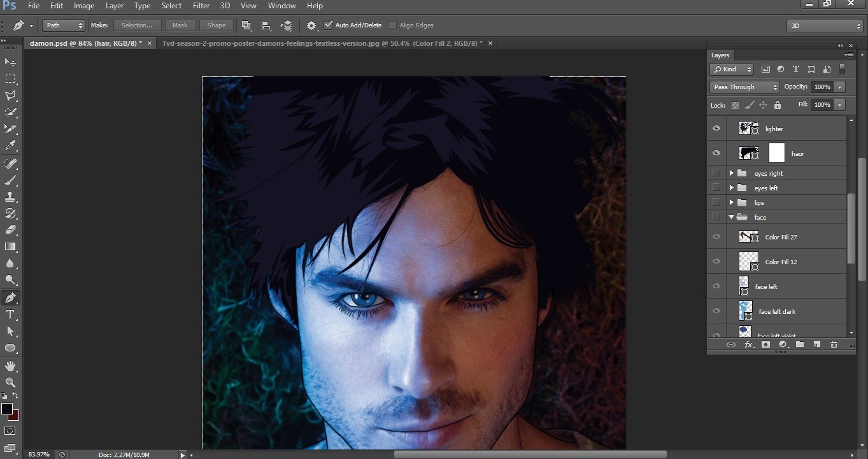
Task: Hide the lighter layer
Action: tap(716, 129)
